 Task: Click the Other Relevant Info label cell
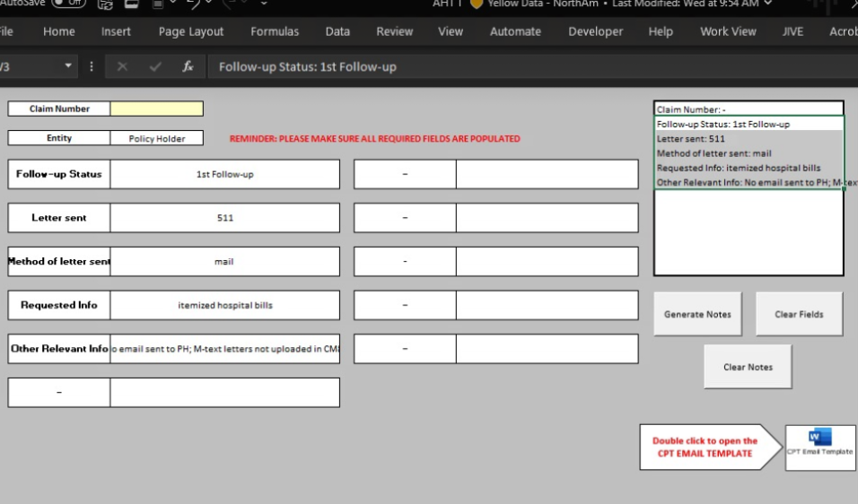[x=59, y=349]
